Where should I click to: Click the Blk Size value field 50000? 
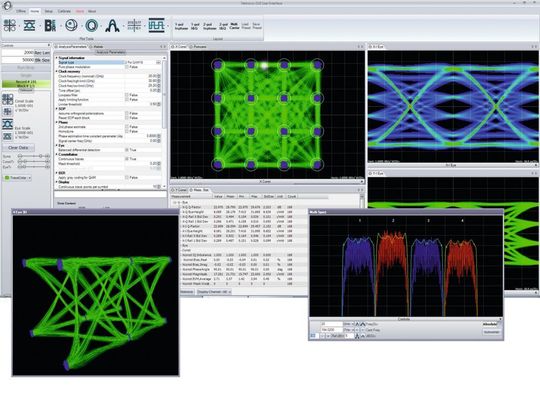(18, 60)
